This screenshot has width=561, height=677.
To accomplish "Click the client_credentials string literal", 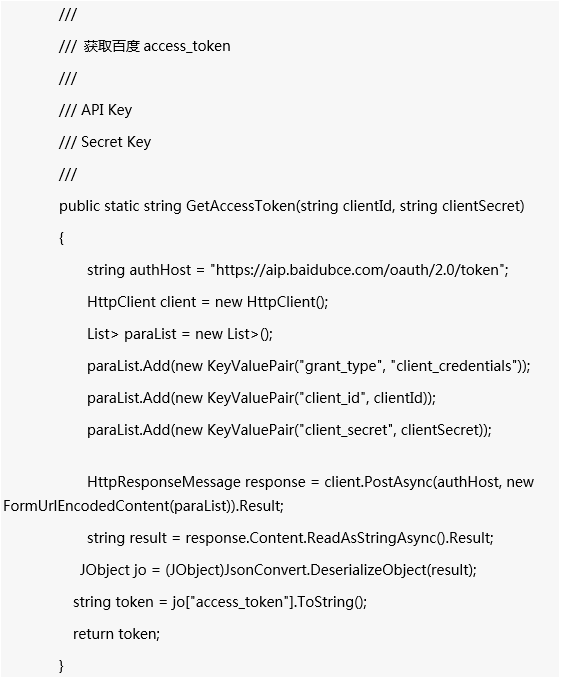I will tap(455, 366).
